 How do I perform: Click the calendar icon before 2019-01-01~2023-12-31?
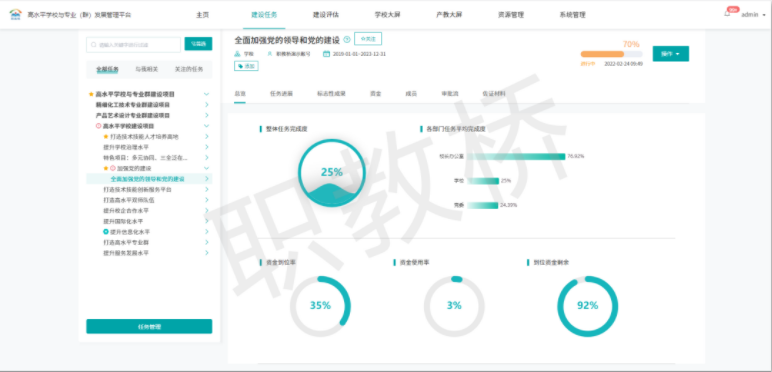pos(326,54)
